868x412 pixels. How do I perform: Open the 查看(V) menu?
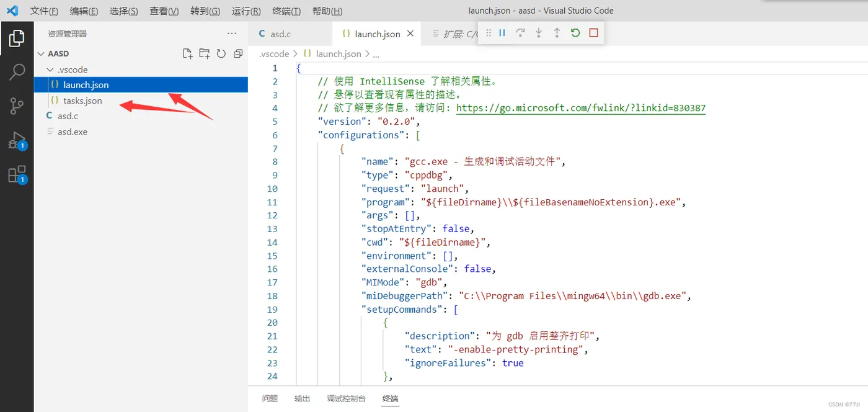coord(164,11)
